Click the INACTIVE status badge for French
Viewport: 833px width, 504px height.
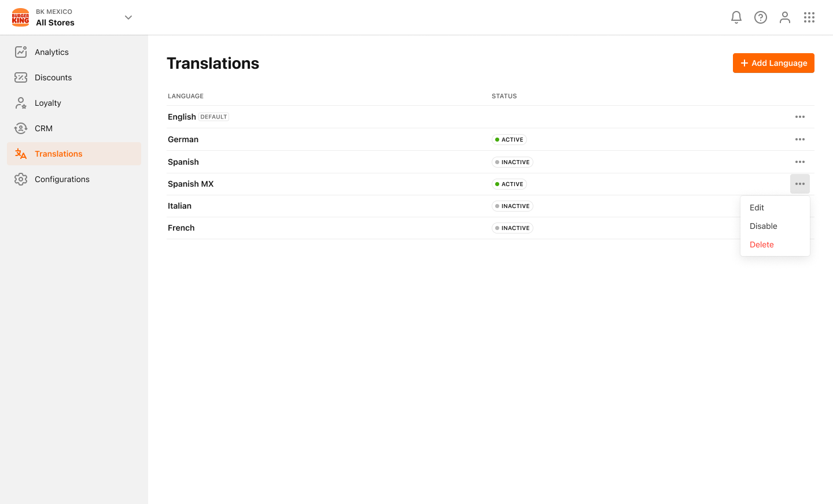(x=513, y=228)
